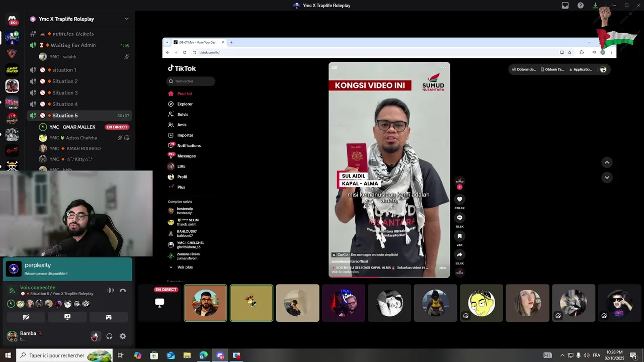Open the OtherSide server icon
Screen dimensions: 644x362
(12, 119)
